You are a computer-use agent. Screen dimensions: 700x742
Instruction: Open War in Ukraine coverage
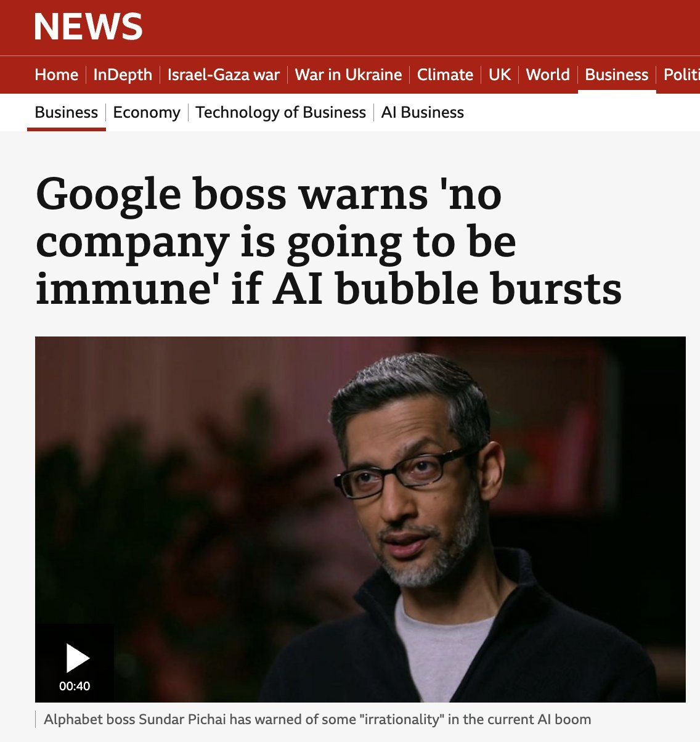[348, 75]
